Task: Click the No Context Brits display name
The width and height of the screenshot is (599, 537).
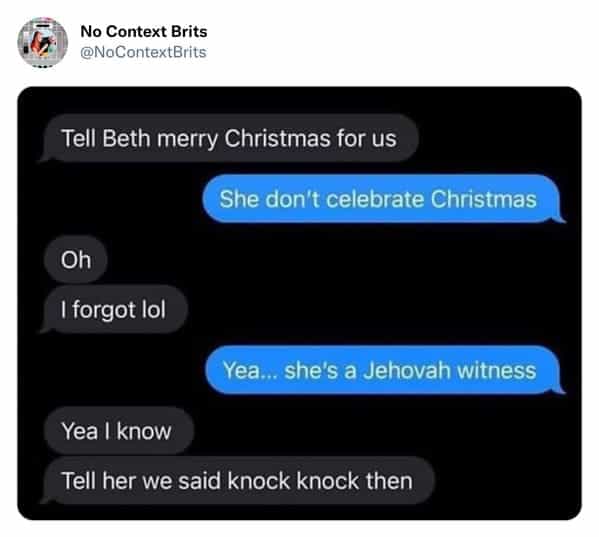Action: (x=144, y=31)
